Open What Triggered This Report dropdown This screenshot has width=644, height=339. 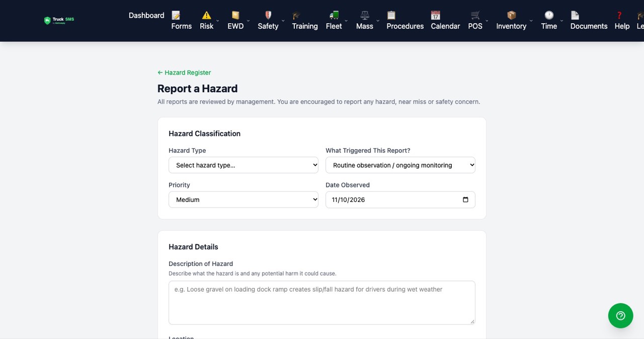coord(400,165)
